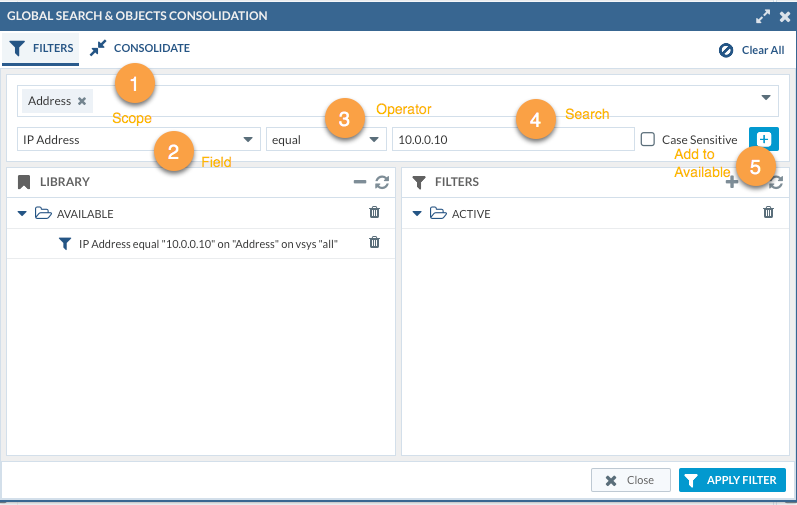This screenshot has height=505, width=797.
Task: Remove the Address scope tag
Action: point(82,101)
